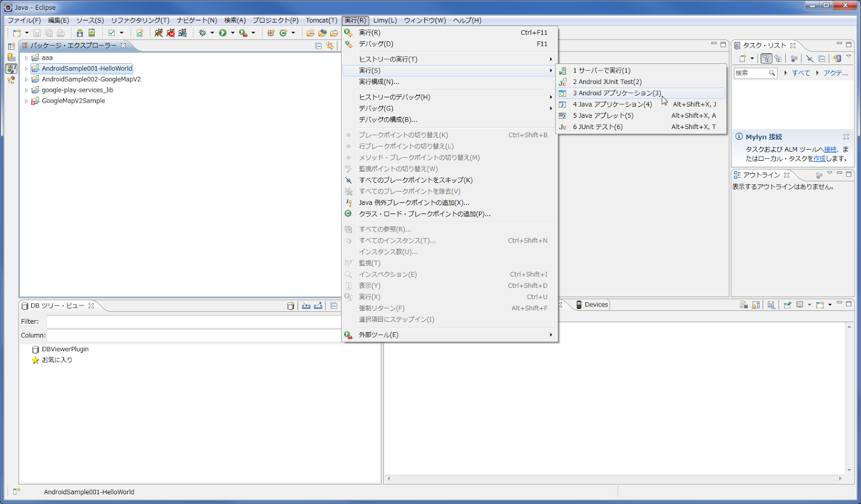Toggle Hide Completed Tasks scissors icon in Task List
The height and width of the screenshot is (504, 861).
(x=809, y=59)
